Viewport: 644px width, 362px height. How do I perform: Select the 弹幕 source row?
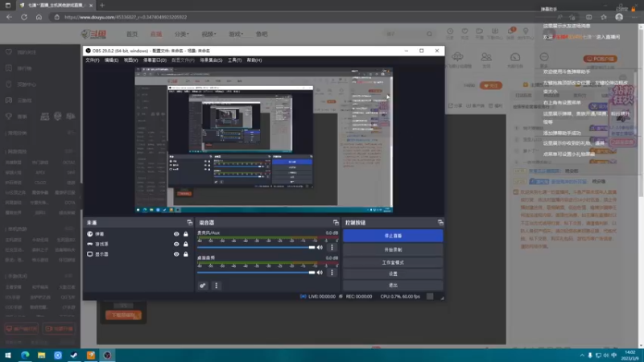click(138, 234)
